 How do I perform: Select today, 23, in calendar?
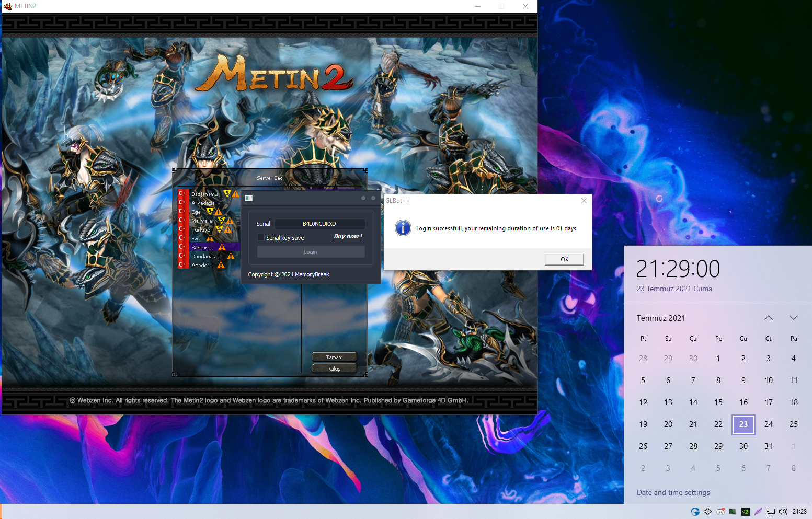744,424
